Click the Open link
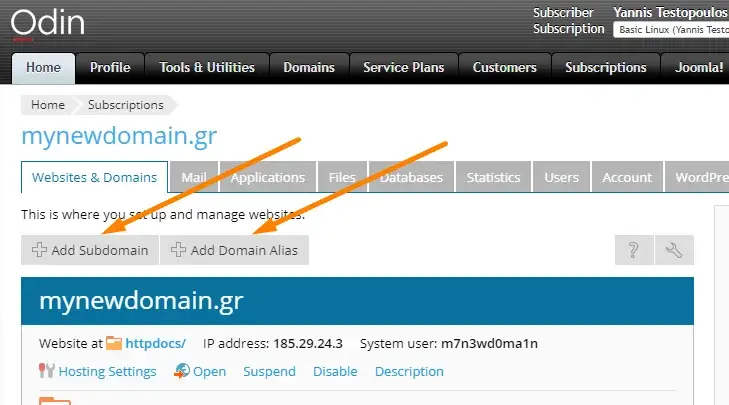This screenshot has height=405, width=729. point(210,372)
